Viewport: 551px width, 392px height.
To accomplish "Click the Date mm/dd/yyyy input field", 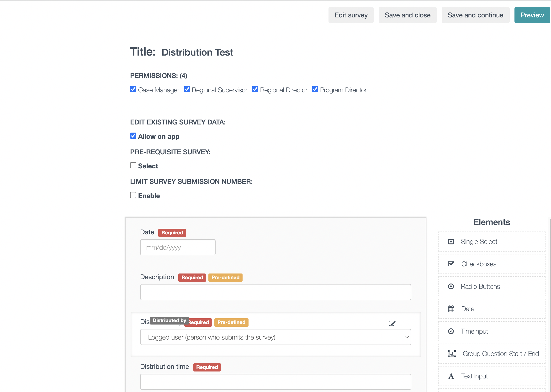I will tap(178, 247).
